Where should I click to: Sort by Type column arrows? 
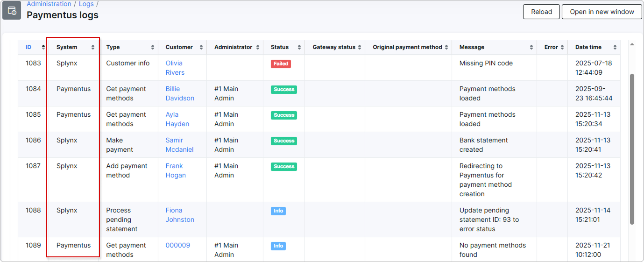pos(153,47)
